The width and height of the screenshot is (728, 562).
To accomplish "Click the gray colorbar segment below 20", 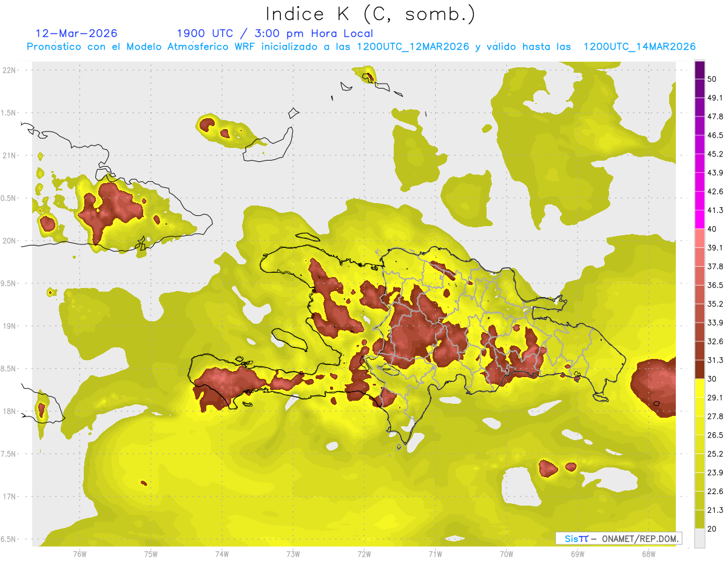I will click(699, 538).
